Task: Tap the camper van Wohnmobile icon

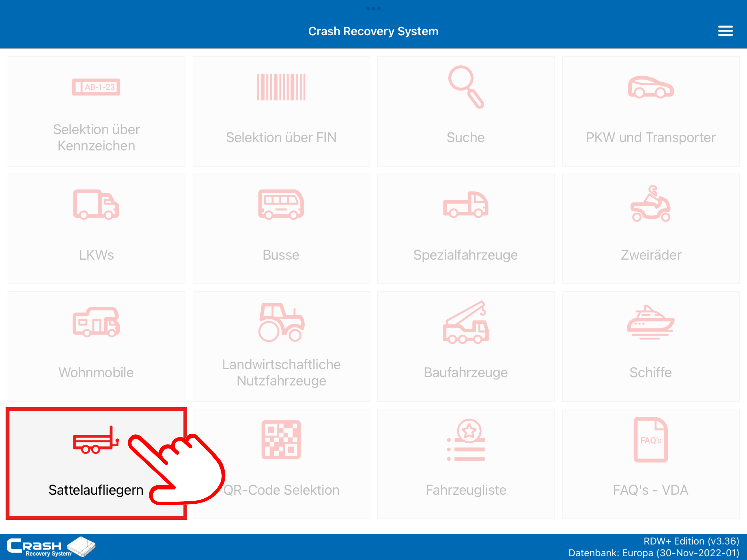Action: click(96, 322)
